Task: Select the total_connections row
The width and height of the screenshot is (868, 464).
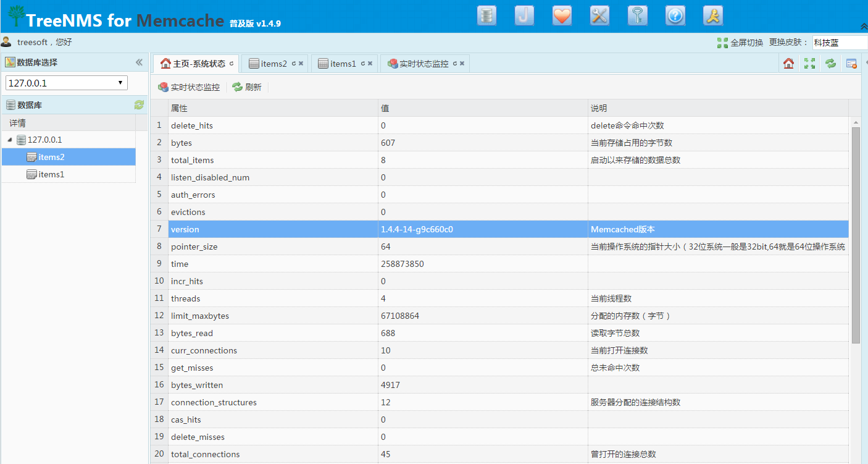Action: pyautogui.click(x=500, y=454)
